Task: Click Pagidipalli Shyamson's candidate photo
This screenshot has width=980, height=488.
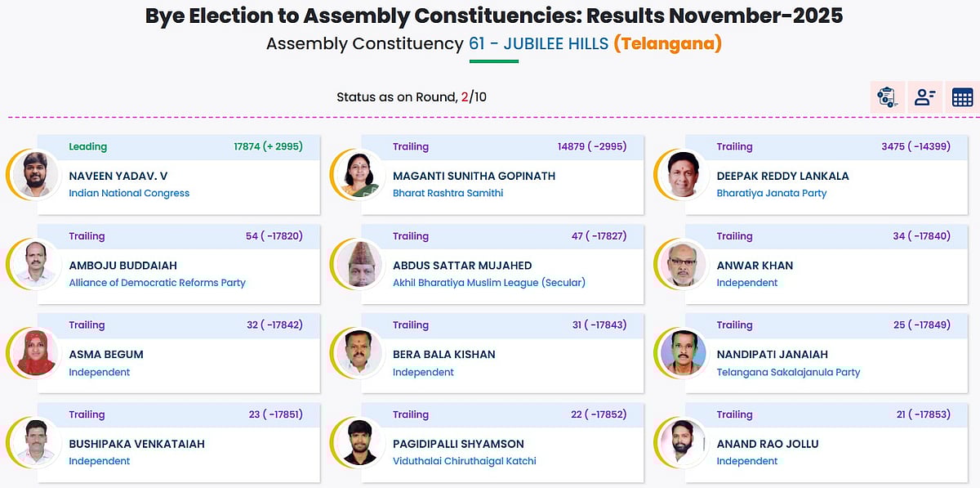Action: pyautogui.click(x=360, y=441)
